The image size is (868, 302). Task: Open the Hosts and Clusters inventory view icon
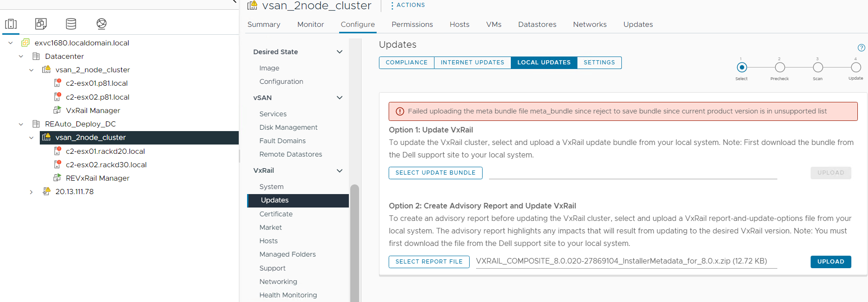click(x=11, y=24)
